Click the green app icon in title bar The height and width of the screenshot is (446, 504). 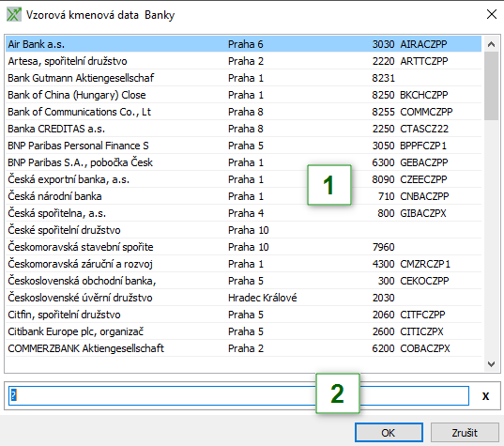(14, 15)
